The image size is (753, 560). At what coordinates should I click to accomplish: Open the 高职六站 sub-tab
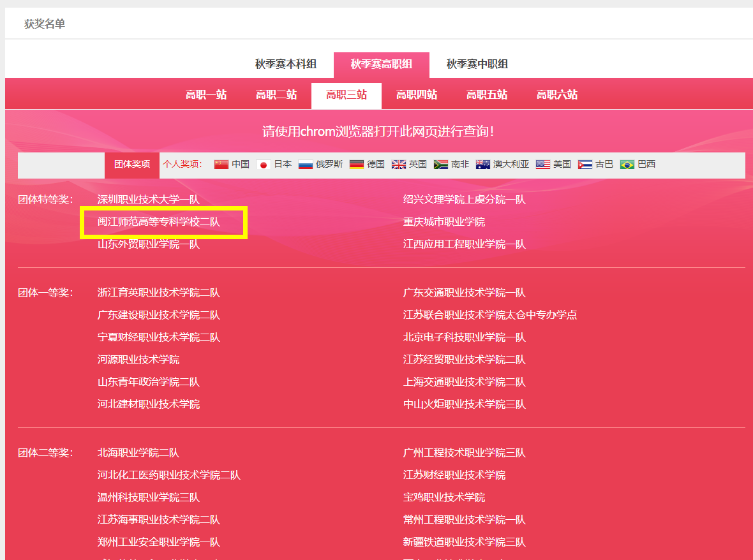[557, 95]
